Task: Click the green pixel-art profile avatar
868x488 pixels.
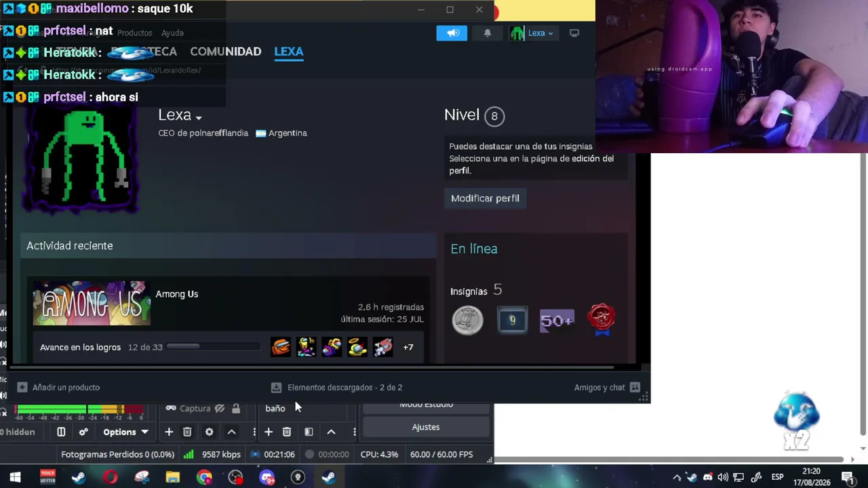Action: pyautogui.click(x=81, y=160)
